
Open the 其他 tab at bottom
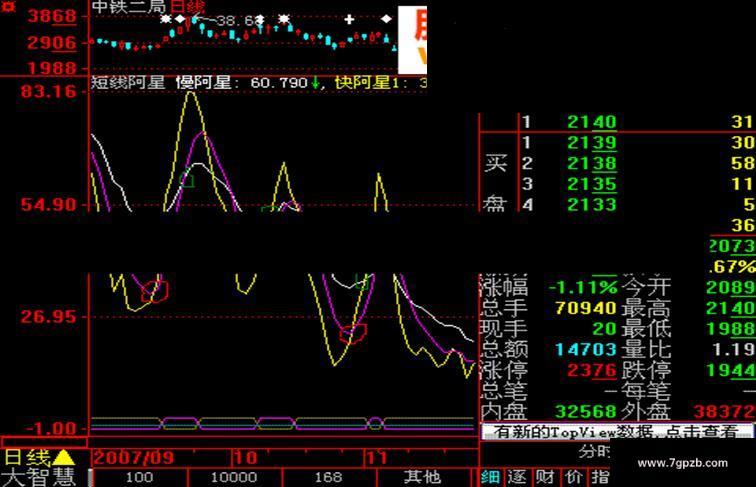pyautogui.click(x=422, y=477)
